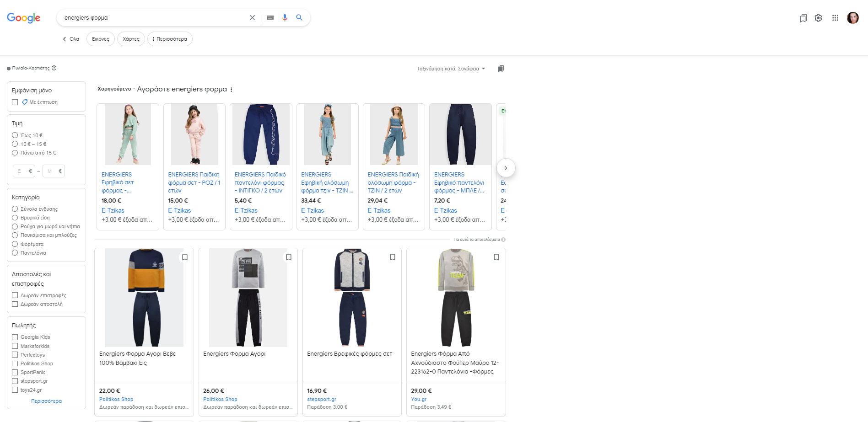Filter by seller SportPanic
The image size is (868, 422).
click(x=15, y=372)
